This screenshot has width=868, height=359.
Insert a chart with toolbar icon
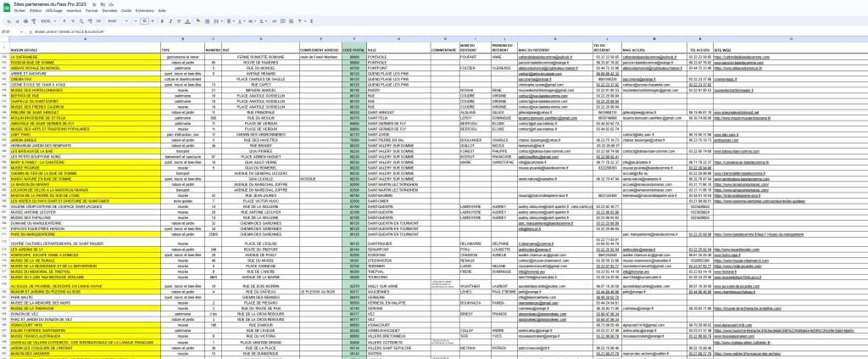point(292,21)
